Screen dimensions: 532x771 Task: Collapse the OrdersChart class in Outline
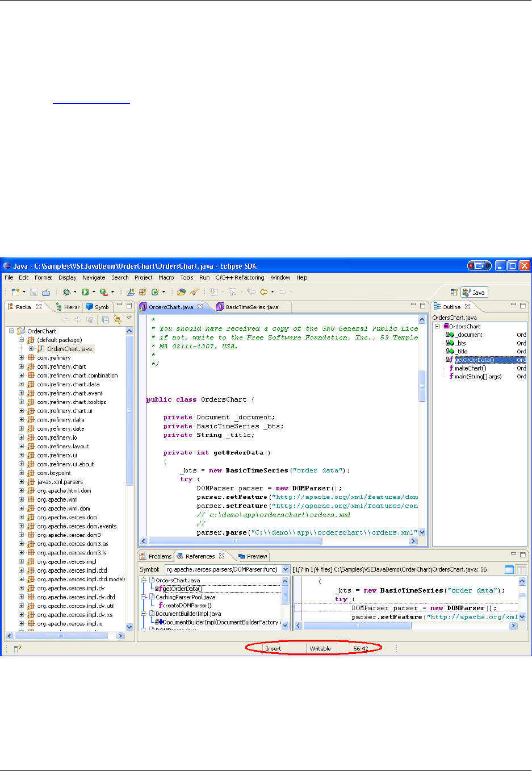coord(437,326)
